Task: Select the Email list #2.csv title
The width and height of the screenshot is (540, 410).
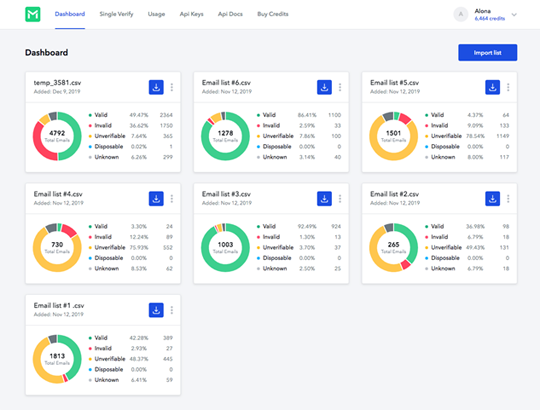Action: click(395, 194)
